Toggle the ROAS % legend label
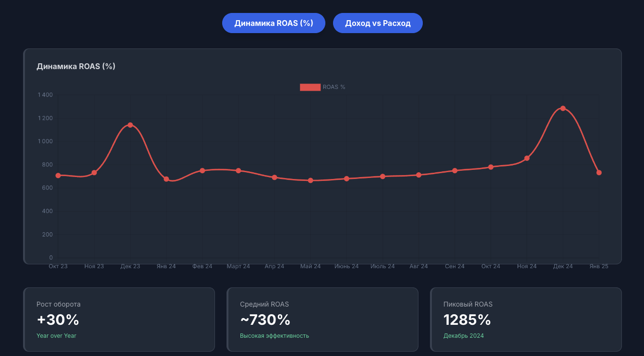644x356 pixels. [334, 87]
